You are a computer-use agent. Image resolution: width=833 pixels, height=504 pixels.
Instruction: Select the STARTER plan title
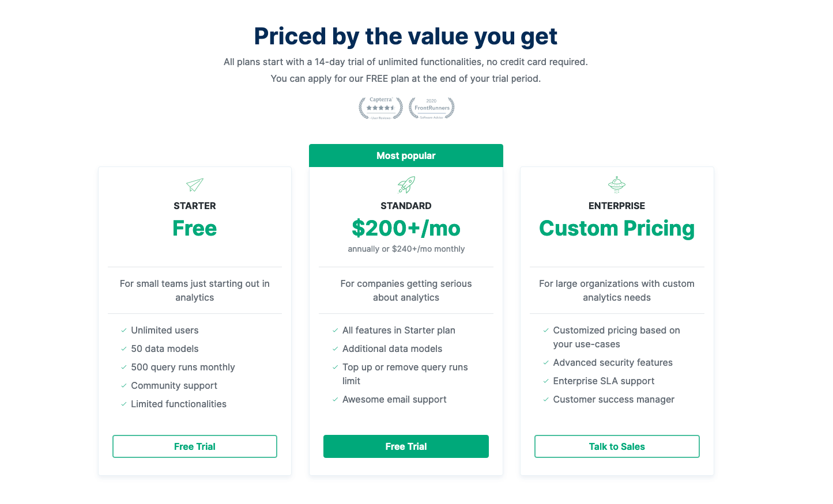click(195, 206)
